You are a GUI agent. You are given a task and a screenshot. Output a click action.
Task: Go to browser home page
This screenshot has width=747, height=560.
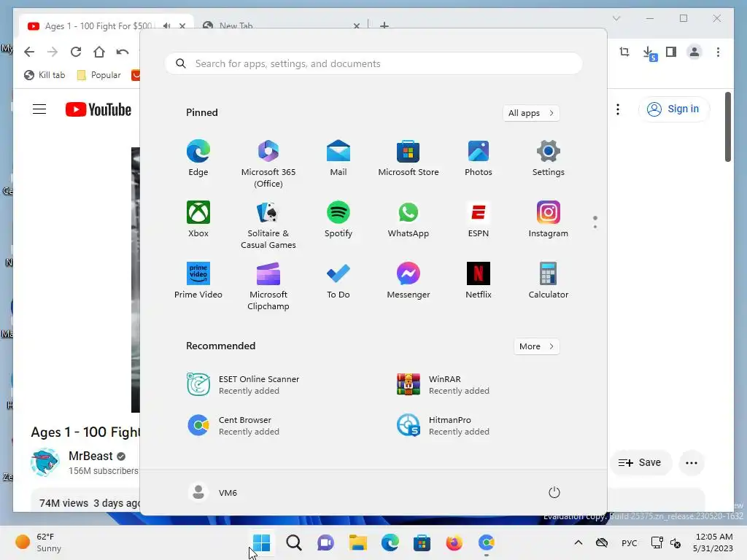pos(99,52)
